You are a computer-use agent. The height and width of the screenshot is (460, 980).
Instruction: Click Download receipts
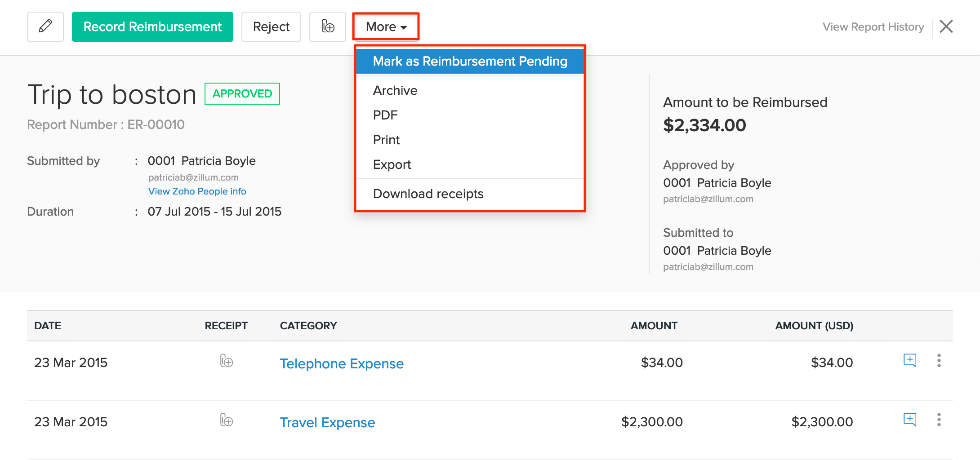point(428,194)
